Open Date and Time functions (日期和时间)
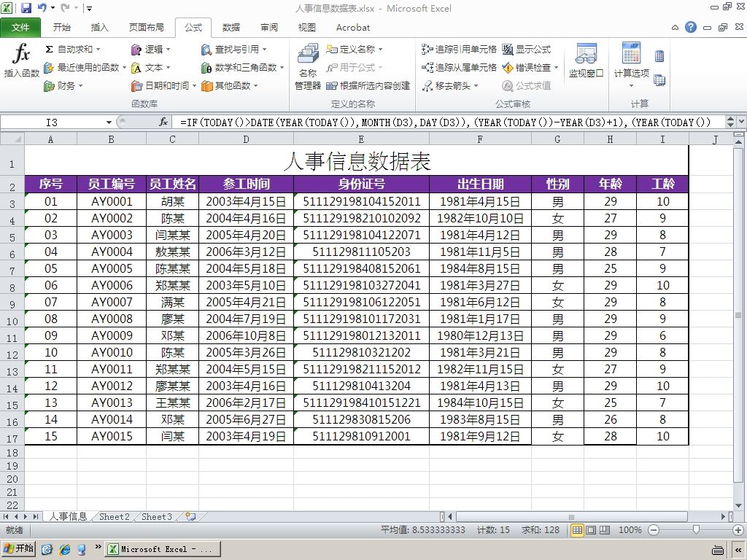Image resolution: width=747 pixels, height=560 pixels. (163, 86)
